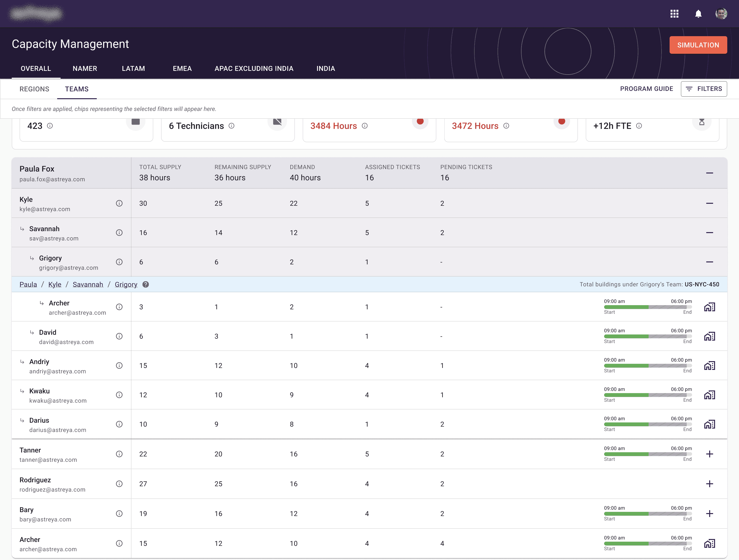Expand the Tanner row
739x560 pixels.
click(709, 454)
